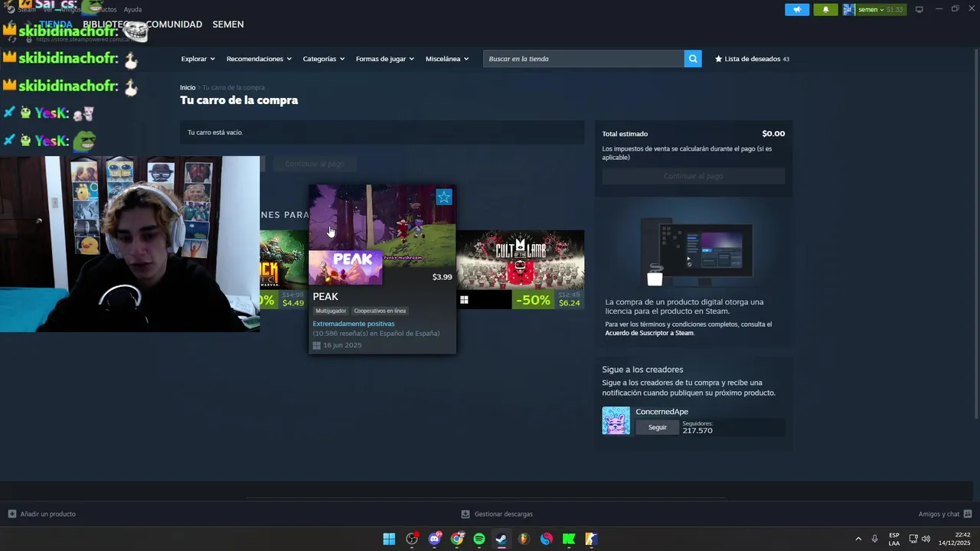This screenshot has width=980, height=551.
Task: Click the store page vertical scrollbar
Action: [x=975, y=232]
